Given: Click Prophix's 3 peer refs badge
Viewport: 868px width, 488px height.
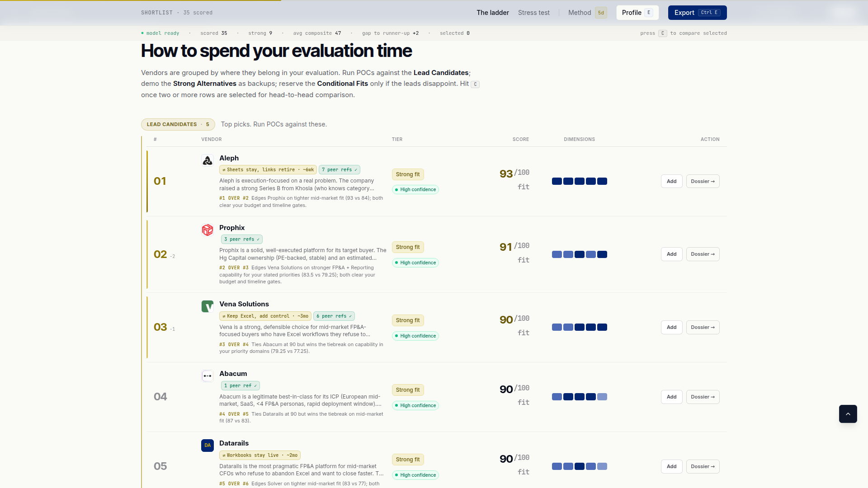Looking at the screenshot, I should click(x=242, y=239).
